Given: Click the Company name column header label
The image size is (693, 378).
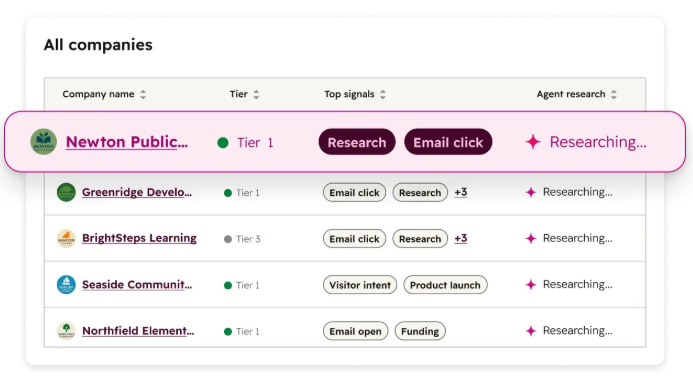Looking at the screenshot, I should (x=98, y=94).
